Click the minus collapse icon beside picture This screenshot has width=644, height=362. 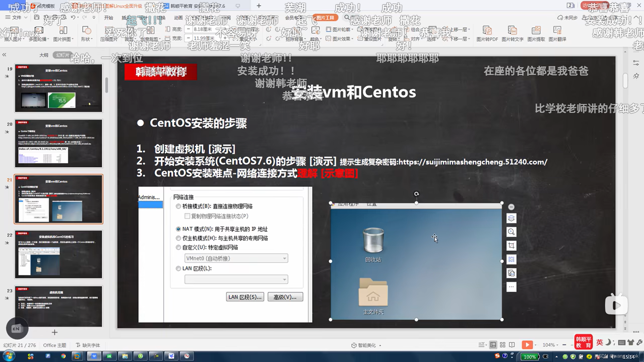[x=511, y=207]
